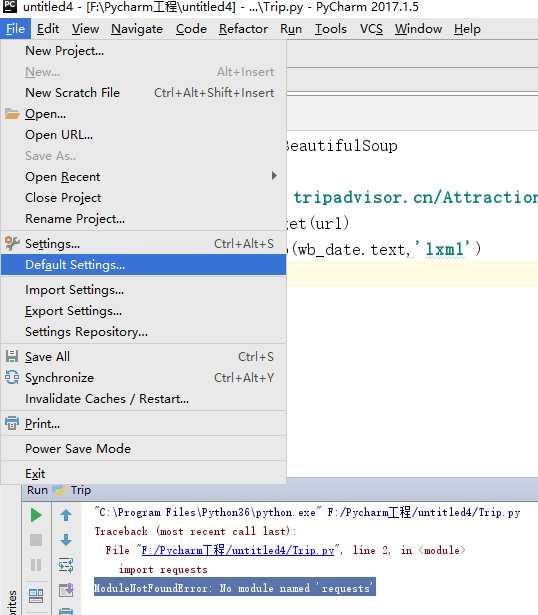The image size is (538, 615).
Task: Click Run tool window label
Action: (x=37, y=490)
